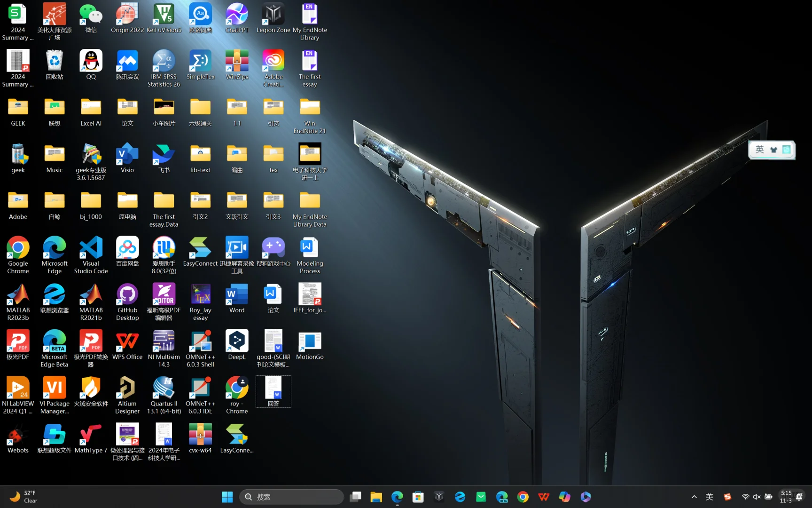This screenshot has height=508, width=812.
Task: Open GitHub Desktop icon
Action: pyautogui.click(x=127, y=302)
